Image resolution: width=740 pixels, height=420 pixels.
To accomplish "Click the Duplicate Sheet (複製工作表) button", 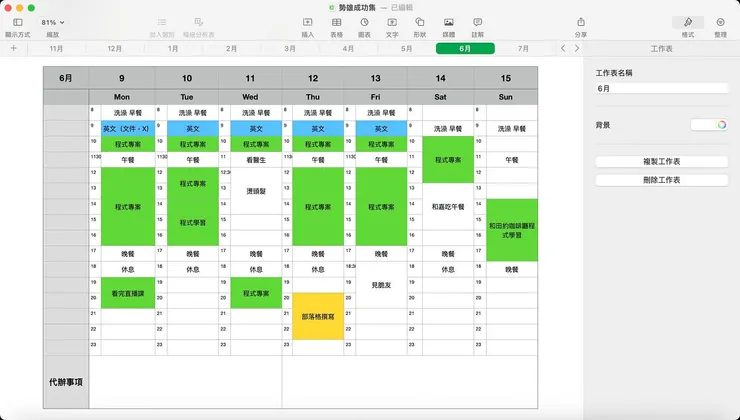I will 662,161.
